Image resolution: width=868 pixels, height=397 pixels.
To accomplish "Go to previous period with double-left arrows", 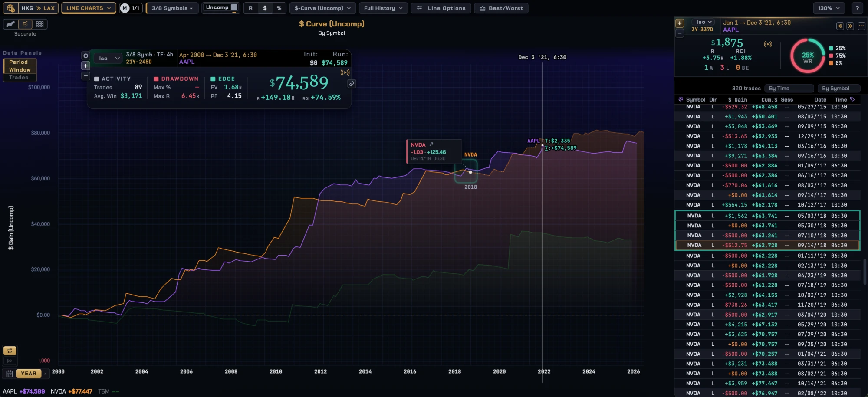I will [840, 26].
